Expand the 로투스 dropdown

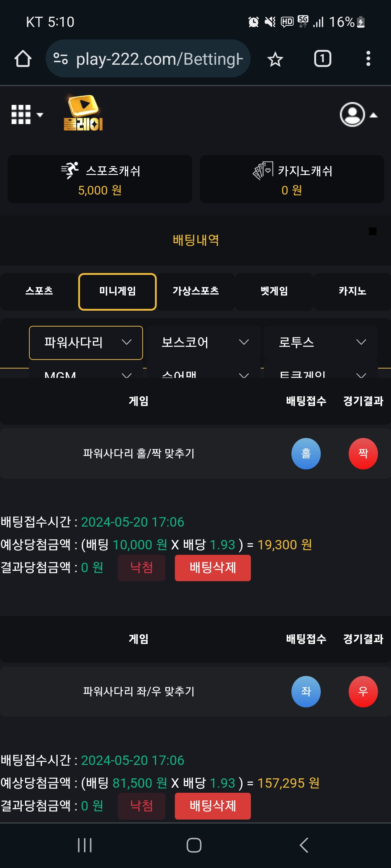click(x=321, y=342)
